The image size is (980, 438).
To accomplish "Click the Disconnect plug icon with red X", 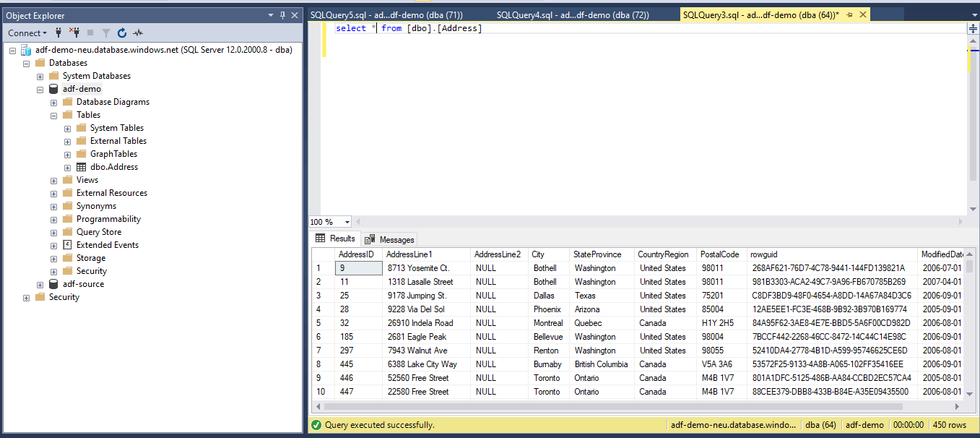I will point(74,33).
